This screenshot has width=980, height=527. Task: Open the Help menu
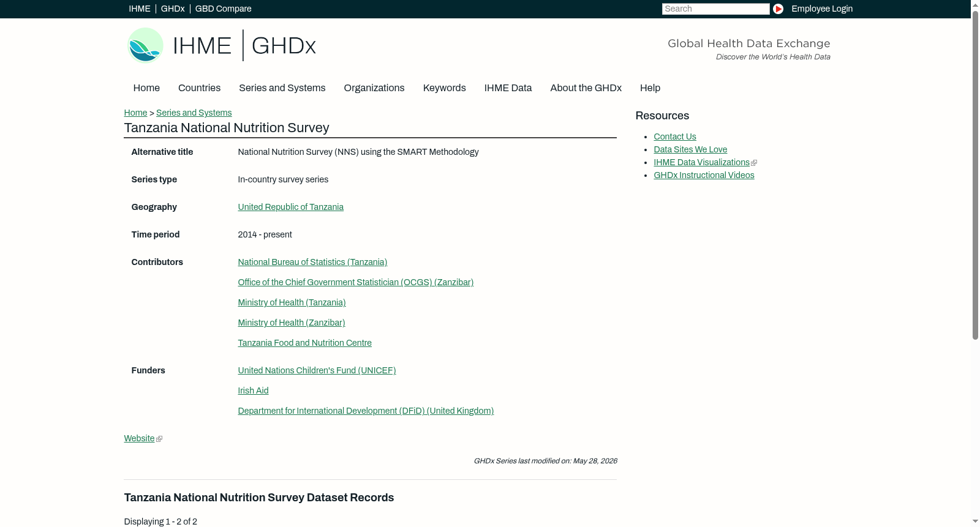coord(650,88)
